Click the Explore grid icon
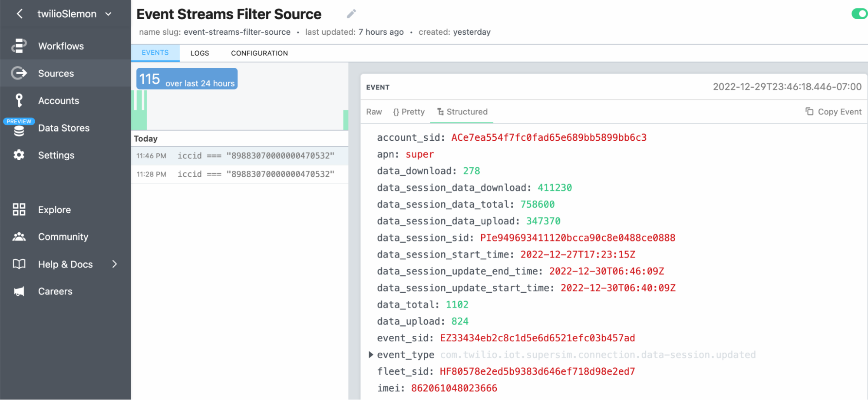The width and height of the screenshot is (868, 400). tap(19, 209)
